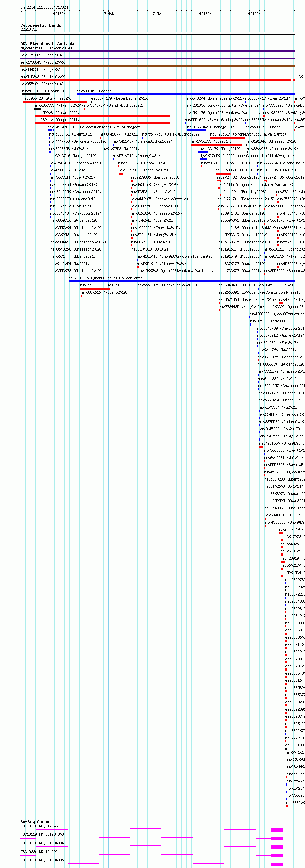Viewport: 305px width, 868px height.
Task: Open nsv3045572 (Fan2017) label
Action: click(71, 206)
